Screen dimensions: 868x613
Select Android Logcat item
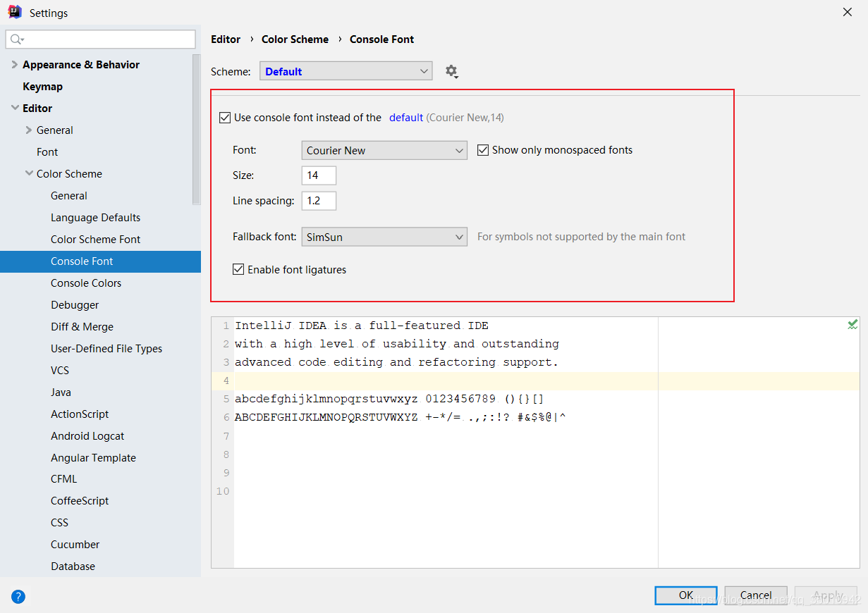pos(87,436)
